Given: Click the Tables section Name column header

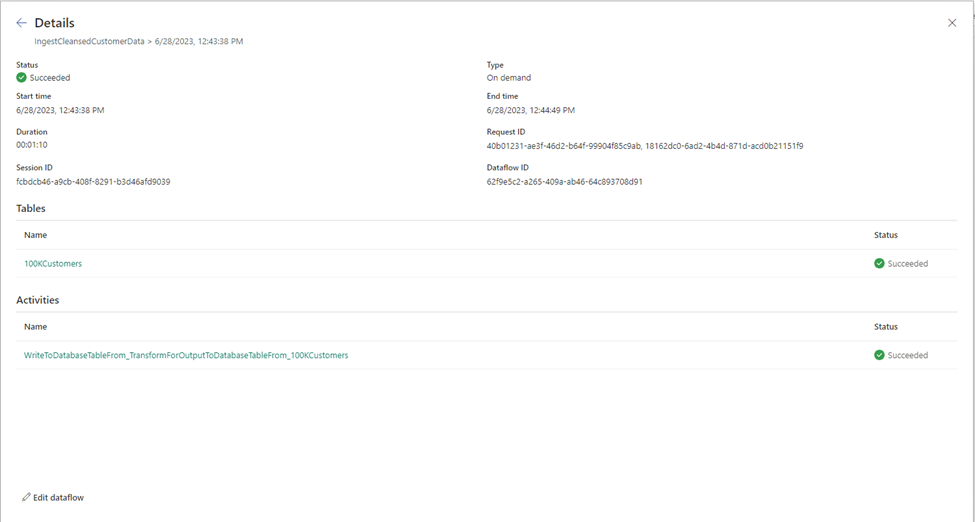Looking at the screenshot, I should pos(35,235).
